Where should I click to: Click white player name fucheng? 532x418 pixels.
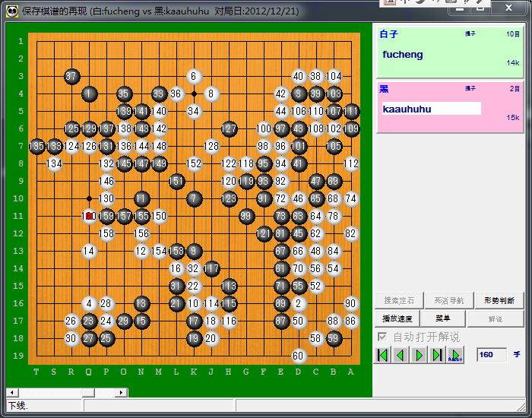[402, 54]
